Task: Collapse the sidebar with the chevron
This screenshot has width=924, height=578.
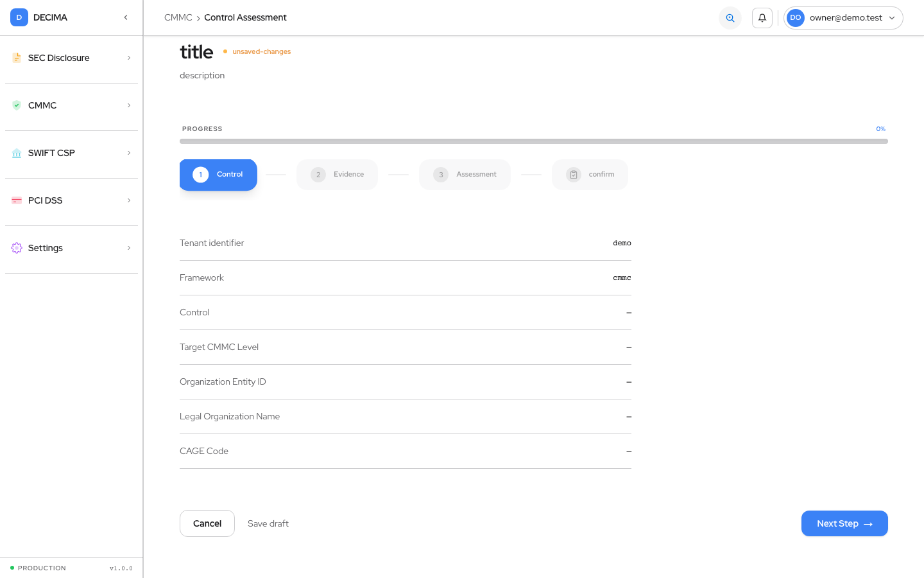Action: point(126,17)
